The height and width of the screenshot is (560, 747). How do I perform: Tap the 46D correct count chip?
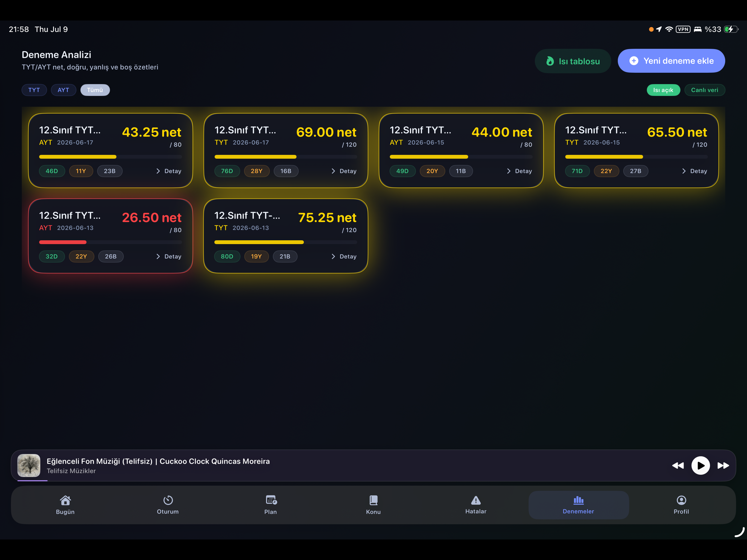52,171
